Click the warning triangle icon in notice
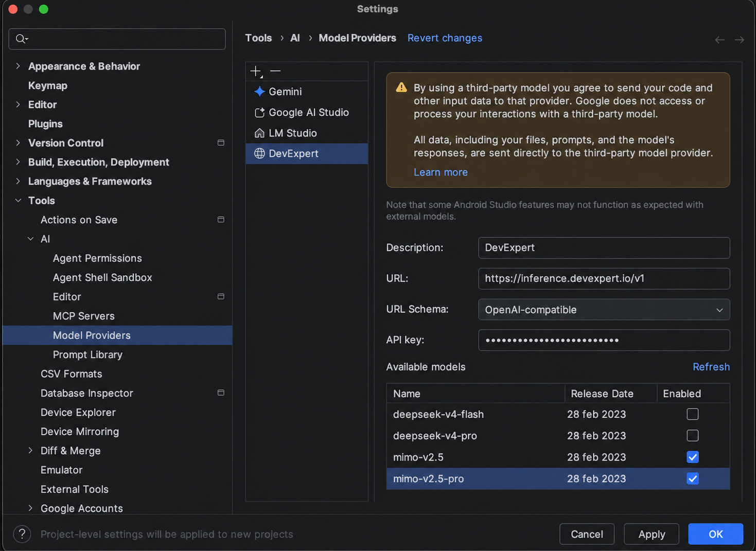756x551 pixels. pyautogui.click(x=401, y=87)
